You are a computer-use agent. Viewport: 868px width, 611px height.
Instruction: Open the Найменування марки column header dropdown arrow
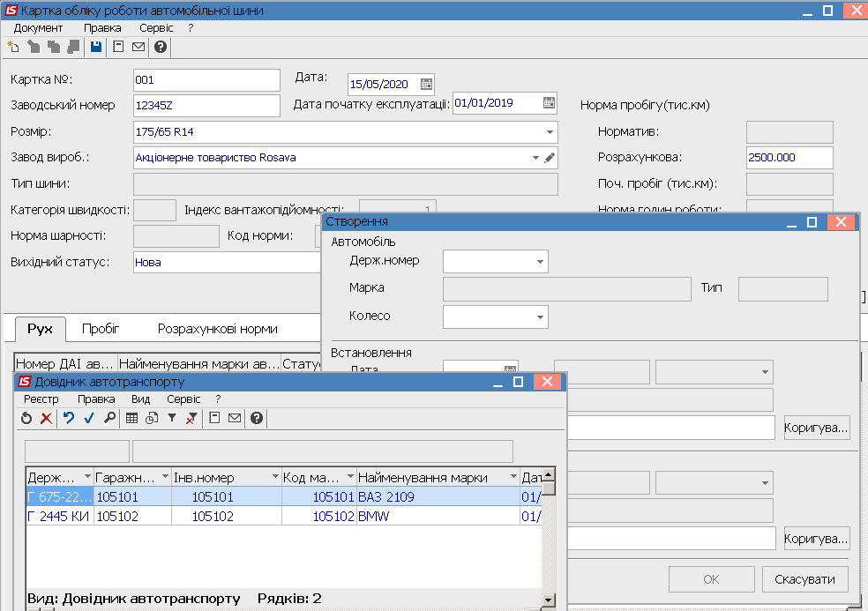click(x=513, y=476)
